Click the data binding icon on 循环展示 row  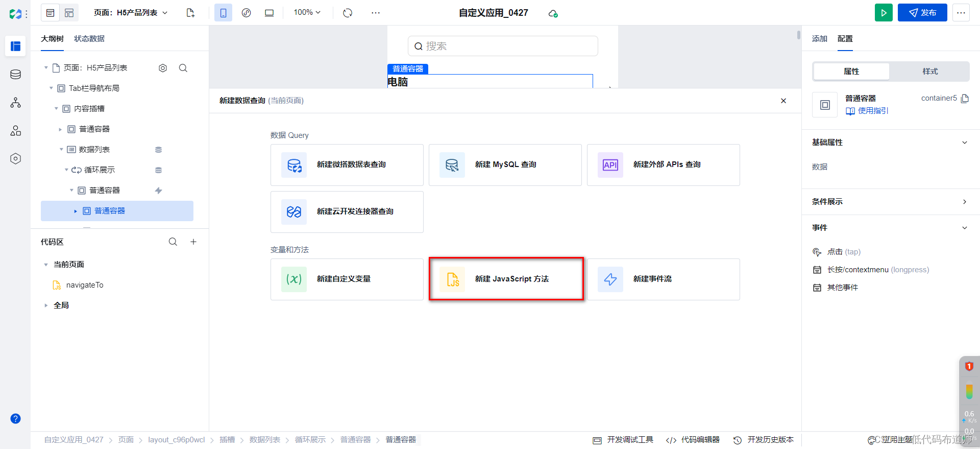point(158,170)
